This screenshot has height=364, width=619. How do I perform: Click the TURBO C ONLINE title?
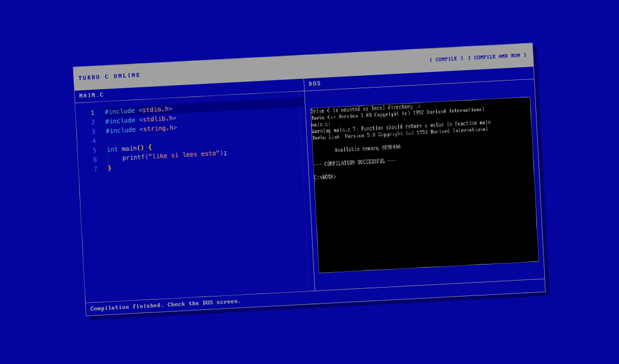[x=109, y=76]
